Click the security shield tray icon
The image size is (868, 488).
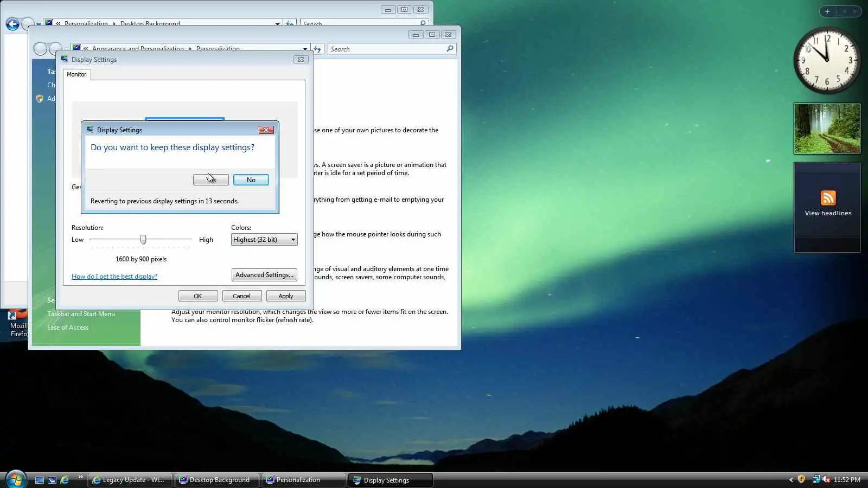point(801,479)
